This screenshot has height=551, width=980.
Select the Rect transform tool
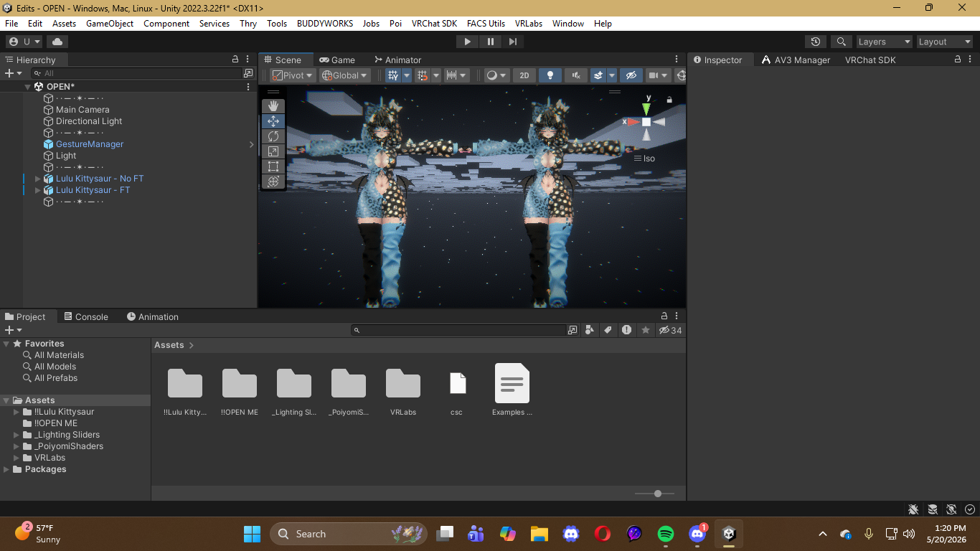click(x=273, y=166)
